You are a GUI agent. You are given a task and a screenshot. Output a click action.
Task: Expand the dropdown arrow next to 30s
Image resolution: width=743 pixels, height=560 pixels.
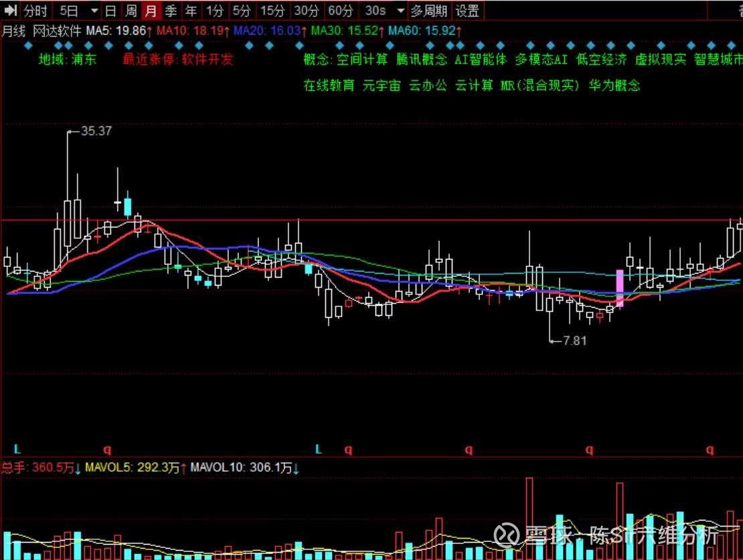(401, 11)
